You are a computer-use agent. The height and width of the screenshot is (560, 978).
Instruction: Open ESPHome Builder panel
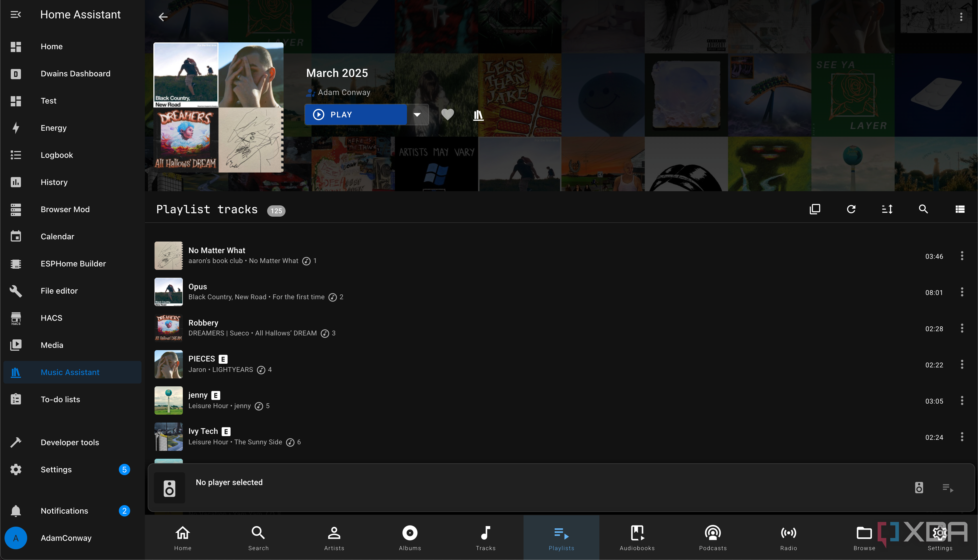pyautogui.click(x=72, y=264)
